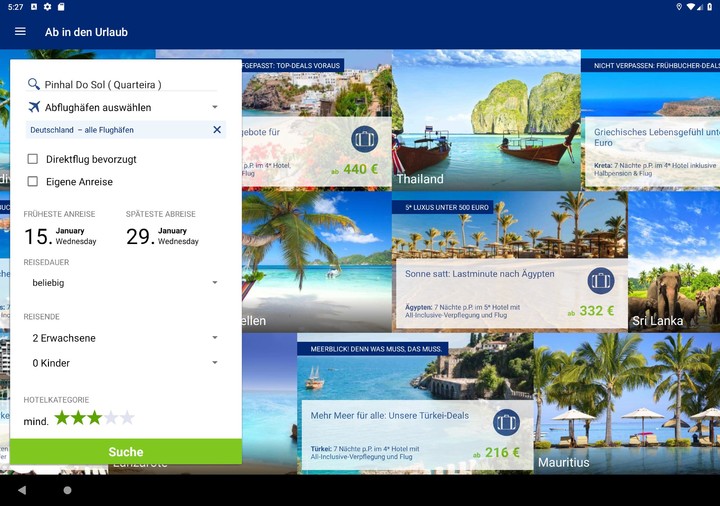This screenshot has height=506, width=720.
Task: Open the Mauritius destination tile
Action: [627, 403]
